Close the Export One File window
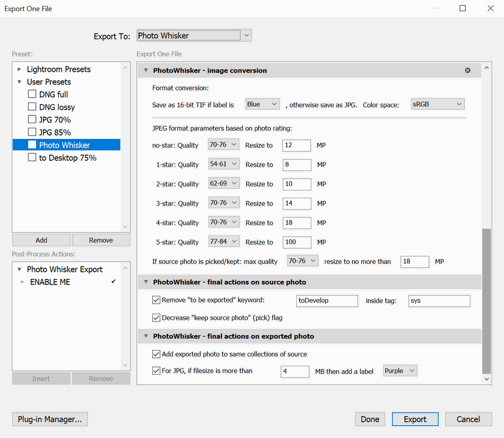 pos(491,8)
